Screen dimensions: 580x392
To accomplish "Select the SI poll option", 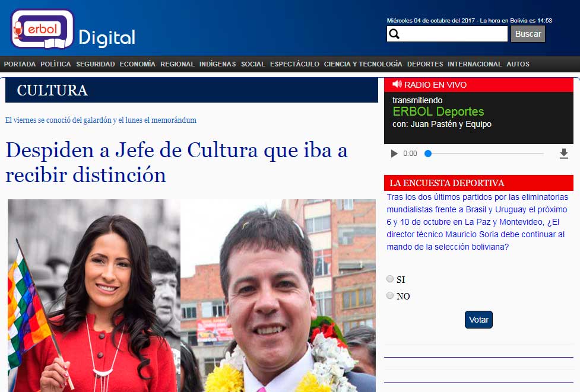I will coord(390,279).
